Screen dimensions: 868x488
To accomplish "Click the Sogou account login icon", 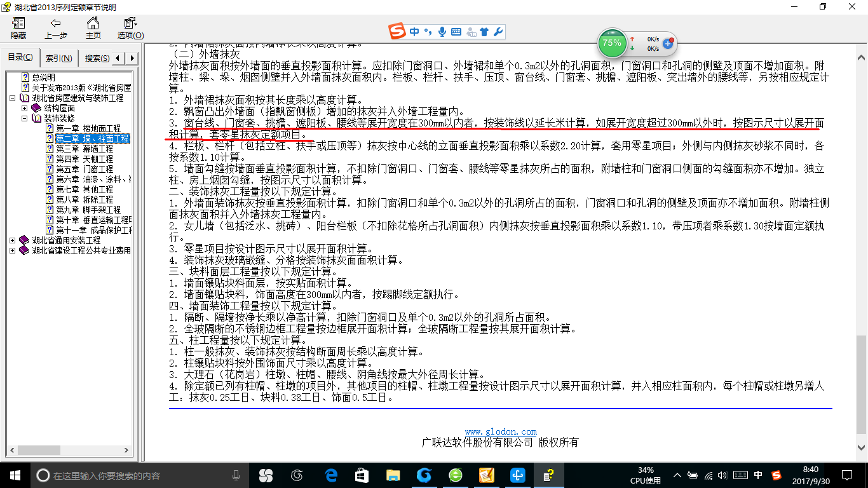I will 471,32.
